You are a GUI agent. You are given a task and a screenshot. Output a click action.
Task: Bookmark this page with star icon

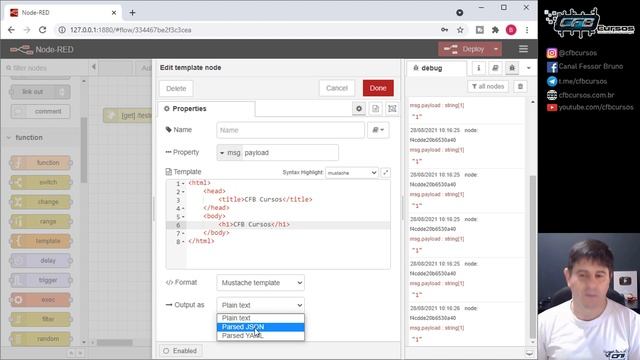pyautogui.click(x=460, y=30)
